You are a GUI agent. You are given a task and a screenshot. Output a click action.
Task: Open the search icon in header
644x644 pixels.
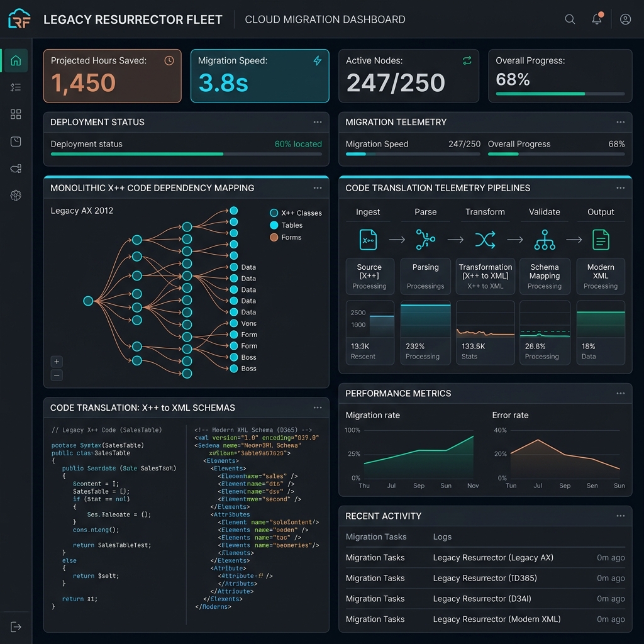click(x=570, y=19)
